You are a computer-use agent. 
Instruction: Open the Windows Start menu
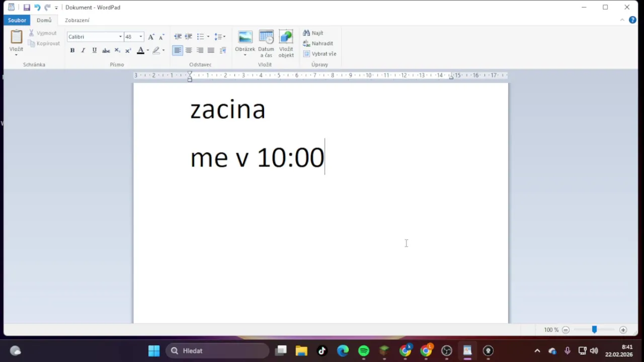(154, 350)
